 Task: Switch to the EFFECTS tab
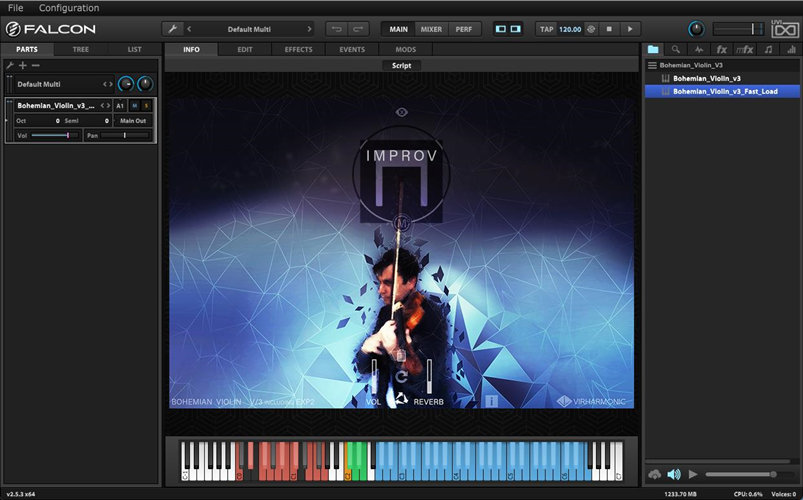298,49
